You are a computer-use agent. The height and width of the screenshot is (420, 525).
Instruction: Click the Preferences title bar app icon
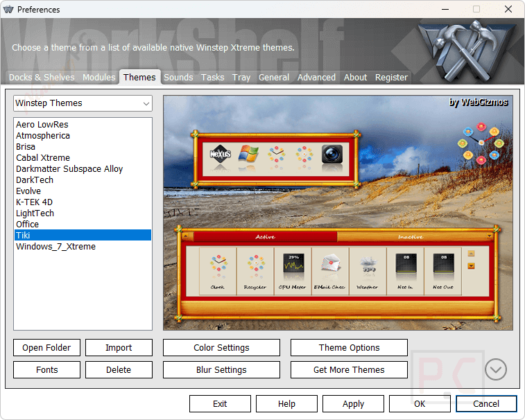point(8,10)
